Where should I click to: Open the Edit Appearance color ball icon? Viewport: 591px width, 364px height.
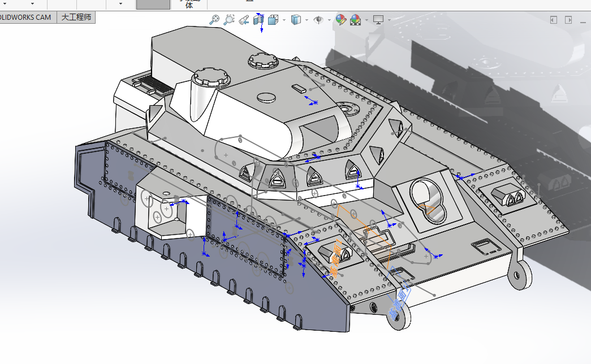(340, 20)
